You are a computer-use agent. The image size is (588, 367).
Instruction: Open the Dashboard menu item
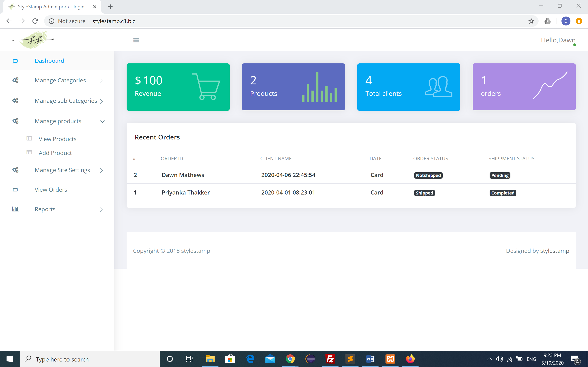(x=49, y=61)
